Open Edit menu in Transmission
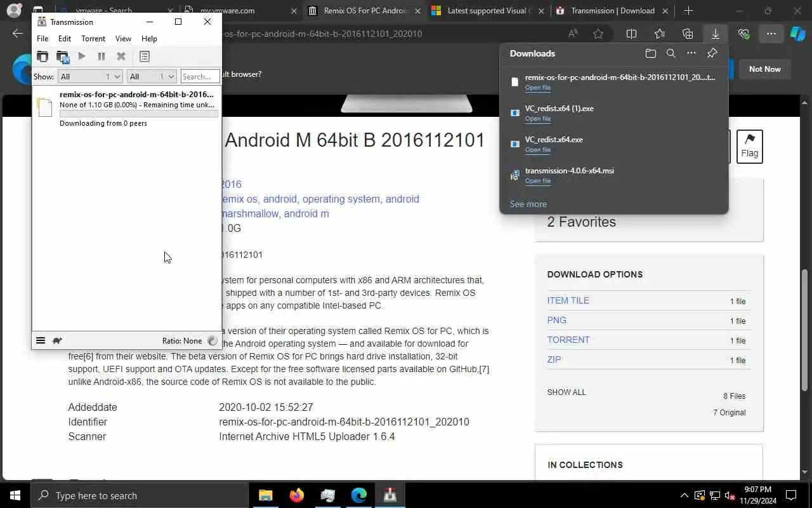The height and width of the screenshot is (508, 812). 65,39
